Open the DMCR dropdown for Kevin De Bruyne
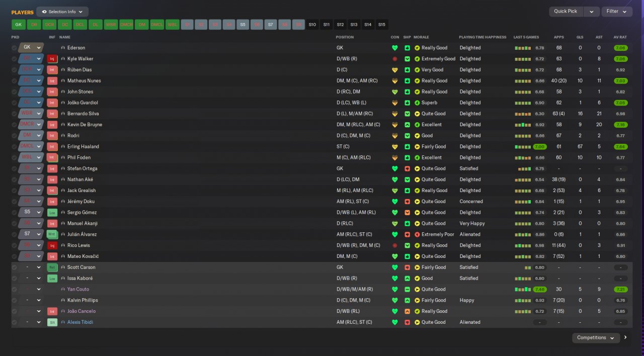The image size is (644, 356). [31, 125]
